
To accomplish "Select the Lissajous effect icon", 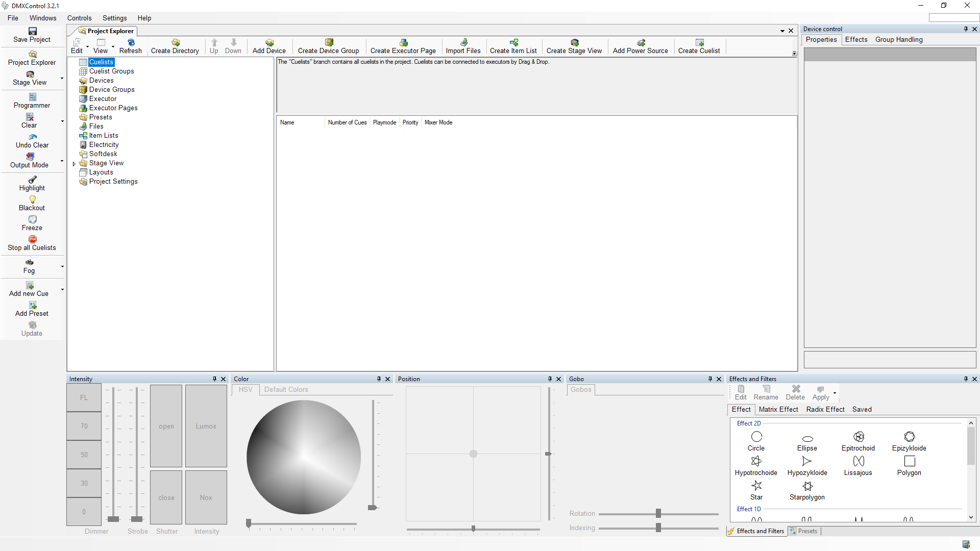I will (858, 461).
